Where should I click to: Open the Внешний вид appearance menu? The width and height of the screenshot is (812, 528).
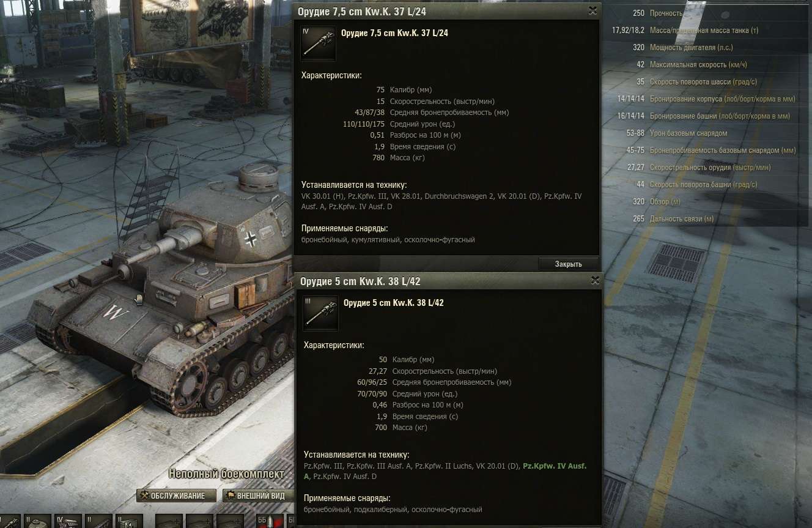(258, 496)
